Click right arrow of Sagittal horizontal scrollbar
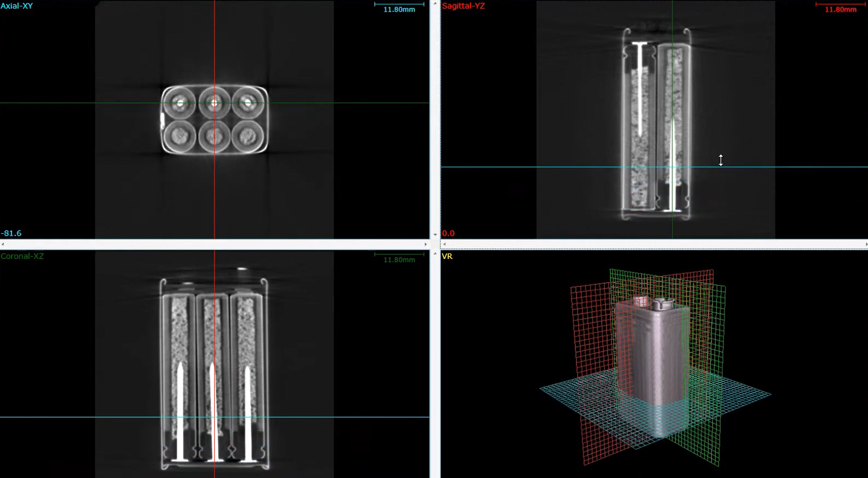Viewport: 868px width, 478px height. [x=866, y=244]
